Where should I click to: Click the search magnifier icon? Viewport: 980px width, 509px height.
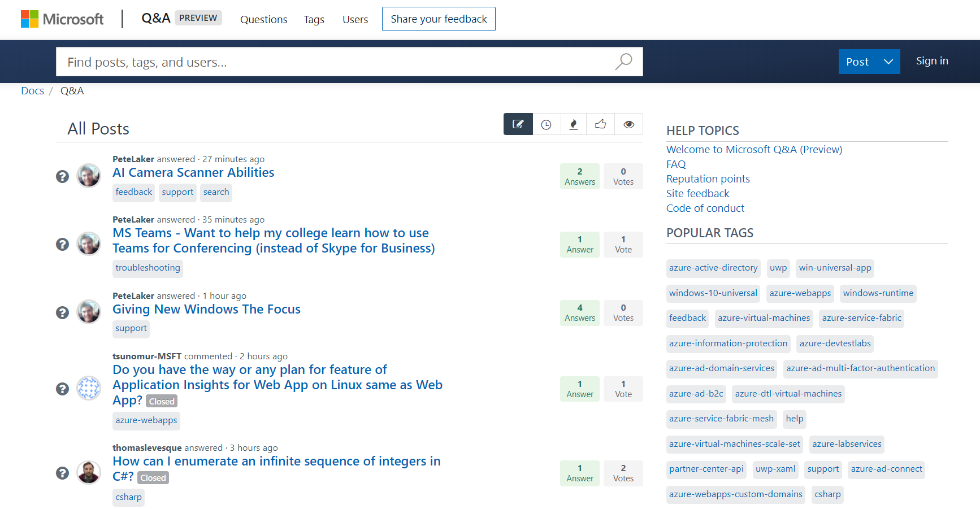(x=623, y=62)
